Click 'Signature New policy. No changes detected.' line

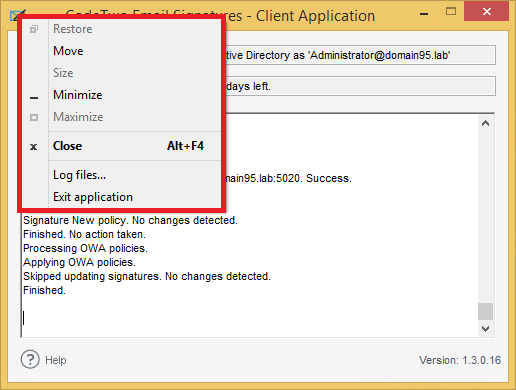point(130,220)
